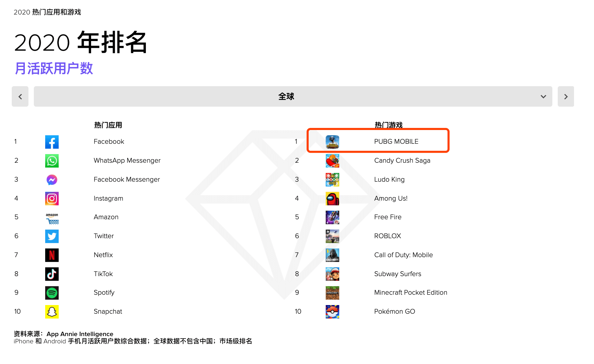
Task: Click the Facebook Messenger name text
Action: tap(127, 180)
